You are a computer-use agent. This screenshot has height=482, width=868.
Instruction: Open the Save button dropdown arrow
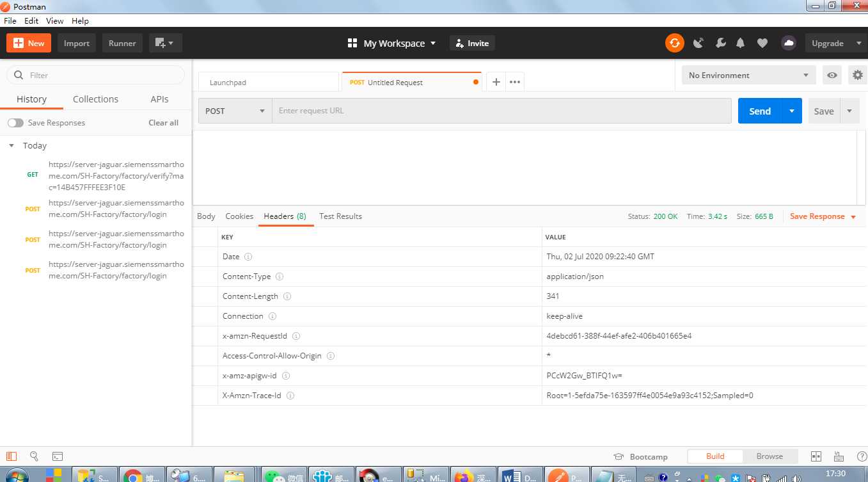pos(849,111)
